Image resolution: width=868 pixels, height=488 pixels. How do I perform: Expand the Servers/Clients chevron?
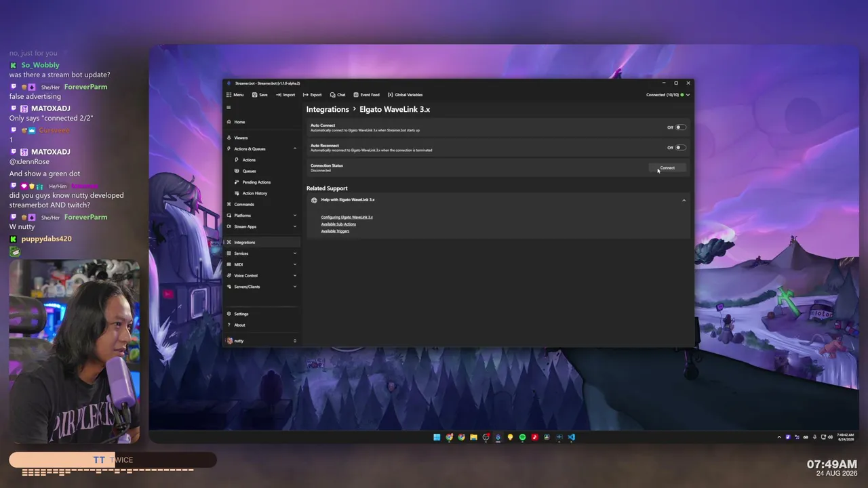[295, 287]
